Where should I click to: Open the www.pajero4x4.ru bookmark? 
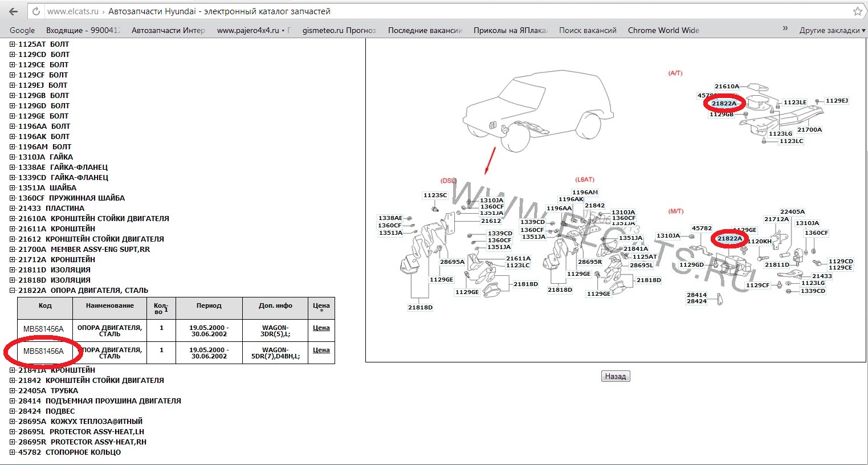point(253,30)
